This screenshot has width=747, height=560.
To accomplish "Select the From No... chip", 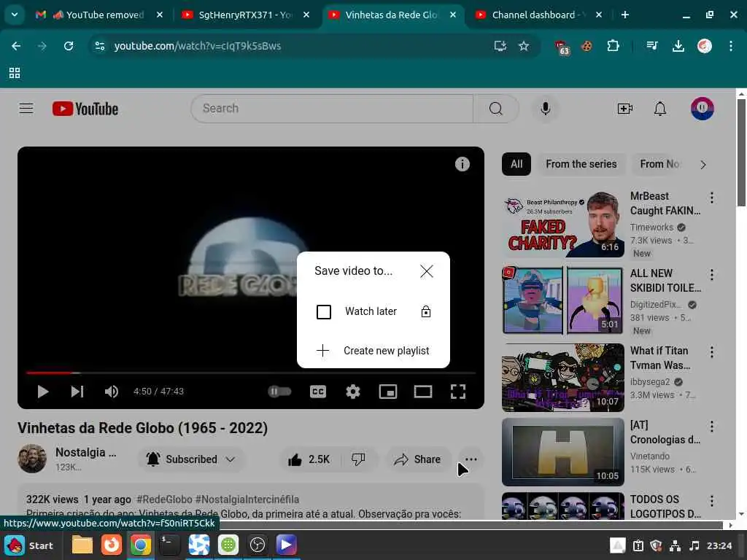I will coord(659,164).
